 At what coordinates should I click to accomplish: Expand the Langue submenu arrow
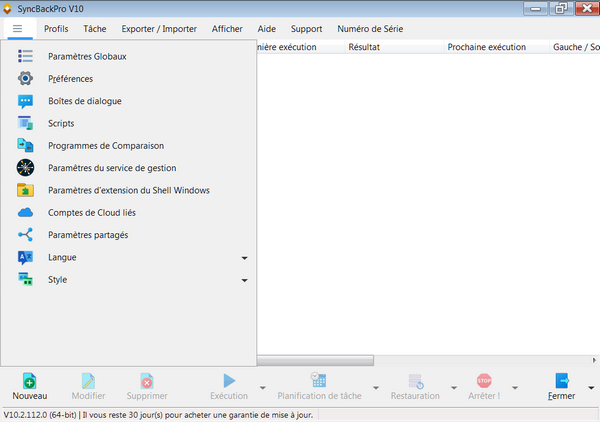(245, 258)
